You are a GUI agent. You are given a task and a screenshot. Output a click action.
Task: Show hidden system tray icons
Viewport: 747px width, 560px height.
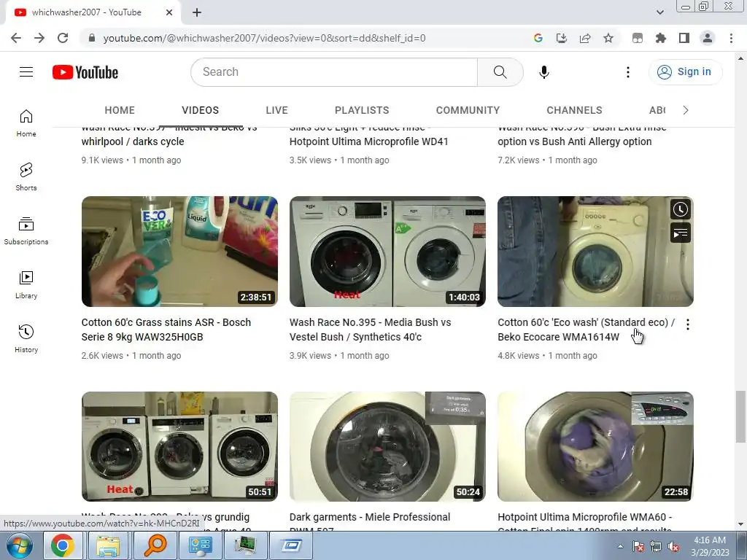620,546
